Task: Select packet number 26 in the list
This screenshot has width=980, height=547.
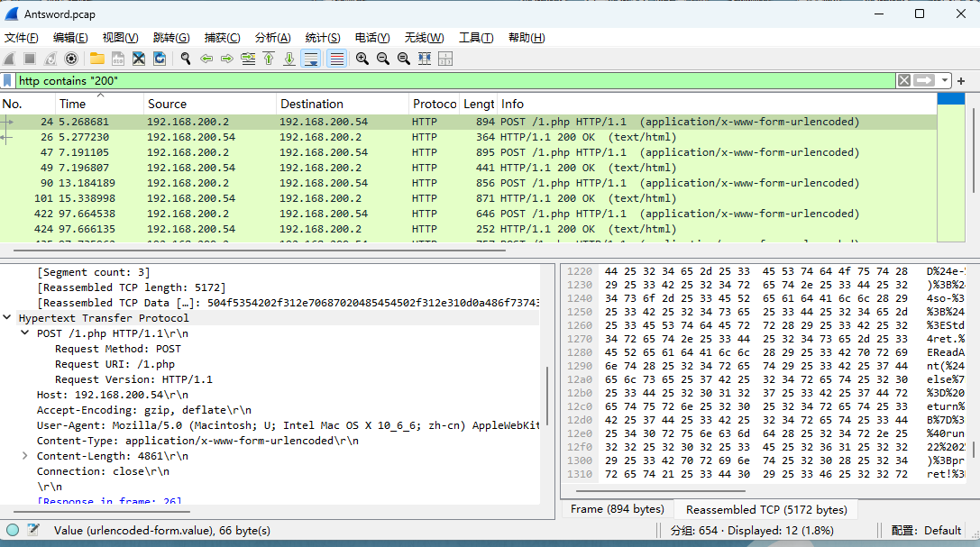Action: [x=468, y=137]
